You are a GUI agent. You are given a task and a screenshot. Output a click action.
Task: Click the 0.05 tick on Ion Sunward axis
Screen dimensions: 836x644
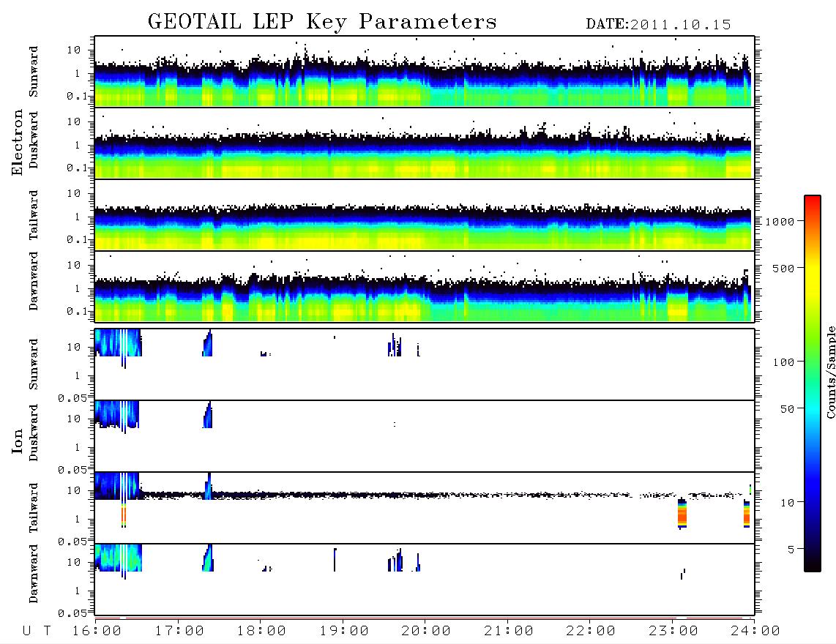(x=72, y=398)
